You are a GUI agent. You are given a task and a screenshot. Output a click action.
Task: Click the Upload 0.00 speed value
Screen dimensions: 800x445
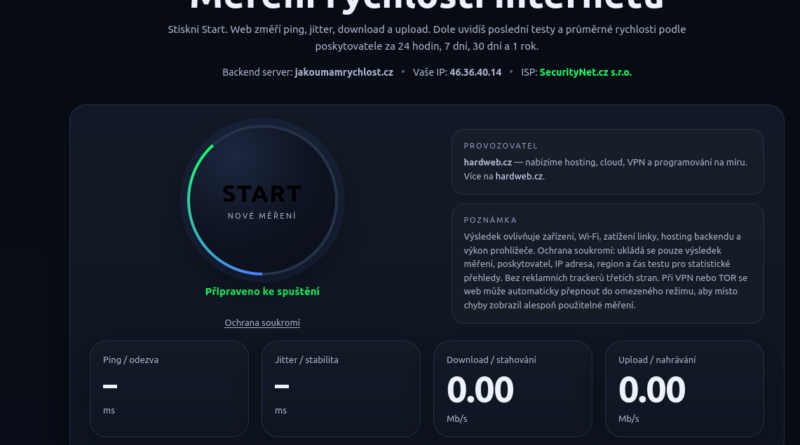pos(652,389)
